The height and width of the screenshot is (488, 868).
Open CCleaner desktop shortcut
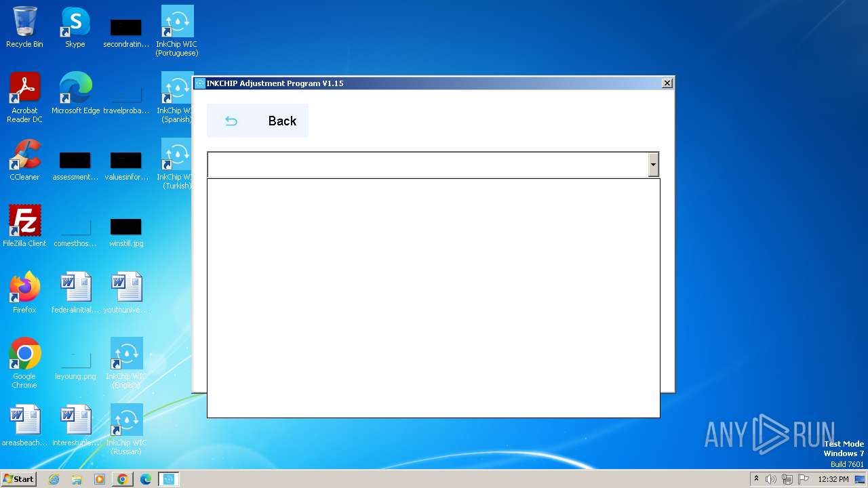(x=24, y=160)
